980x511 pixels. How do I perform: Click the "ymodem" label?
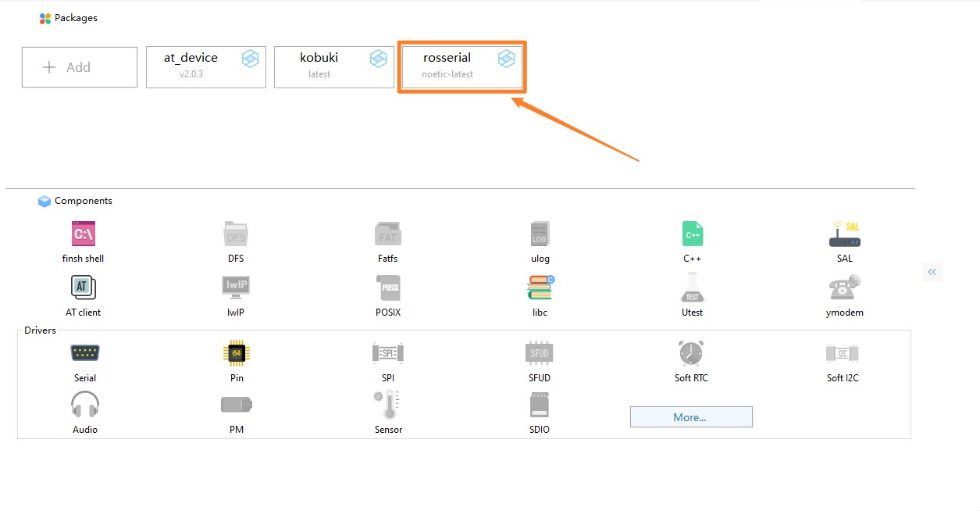845,313
